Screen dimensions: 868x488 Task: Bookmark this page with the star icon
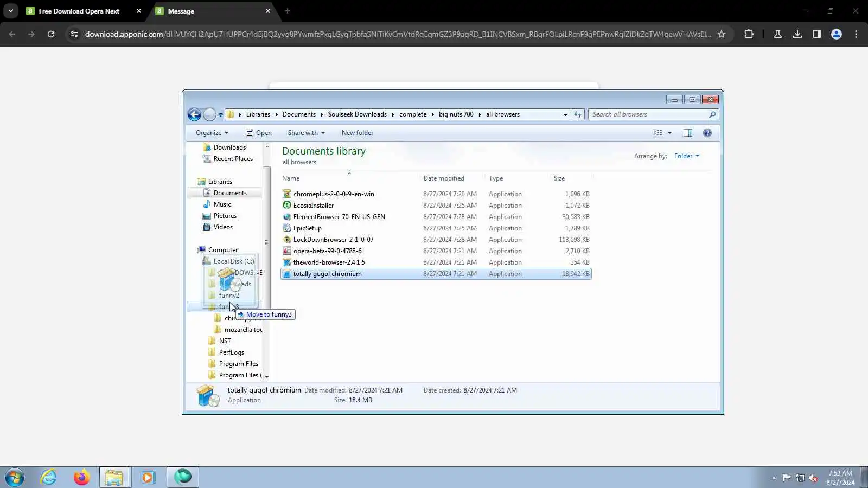722,34
